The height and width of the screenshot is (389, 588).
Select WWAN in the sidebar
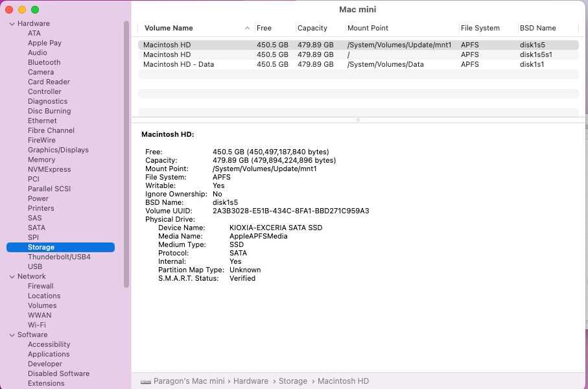click(x=40, y=316)
